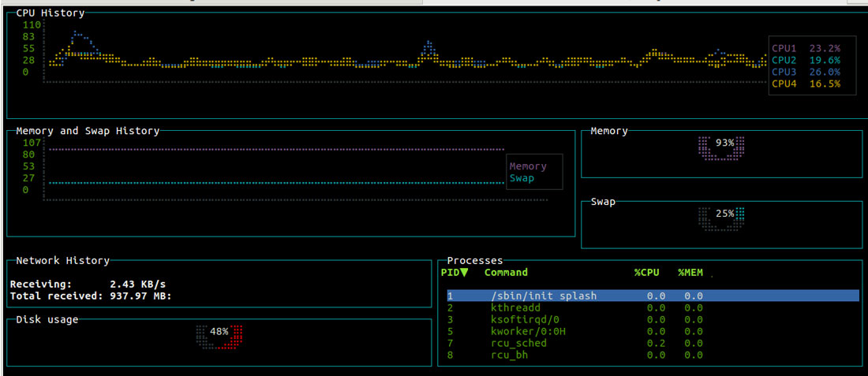Click PID 5 in the process list

[450, 331]
